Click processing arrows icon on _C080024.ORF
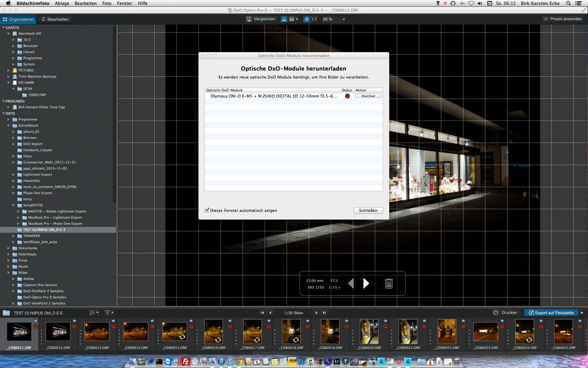The width and height of the screenshot is (588, 368). coord(529,340)
